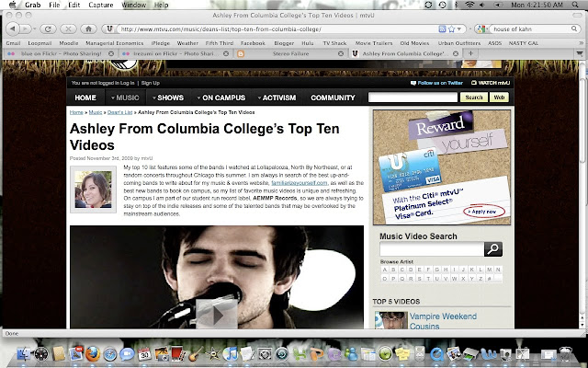
Task: Show more bookmarks with the chevron
Action: tap(581, 43)
